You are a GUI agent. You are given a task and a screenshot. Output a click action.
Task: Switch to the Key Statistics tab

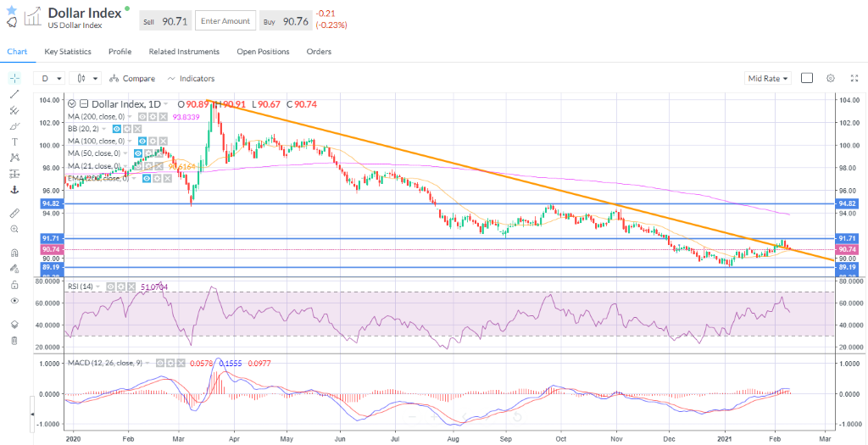[x=68, y=52]
